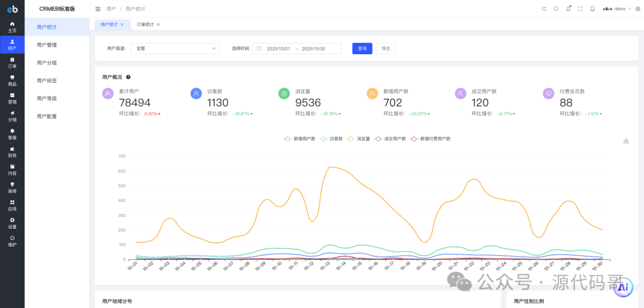This screenshot has height=308, width=644.
Task: Select 用户管理 in the submenu
Action: point(47,45)
